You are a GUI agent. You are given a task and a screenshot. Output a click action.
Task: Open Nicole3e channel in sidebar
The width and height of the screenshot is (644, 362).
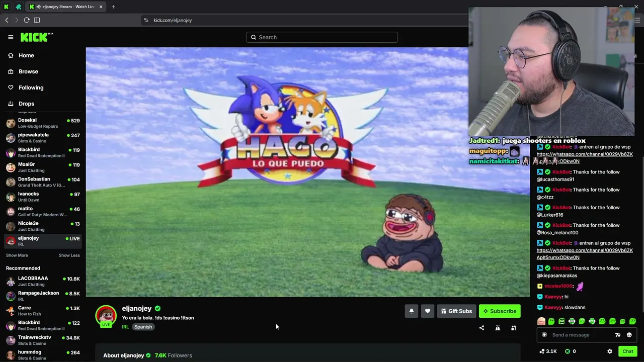pos(42,226)
